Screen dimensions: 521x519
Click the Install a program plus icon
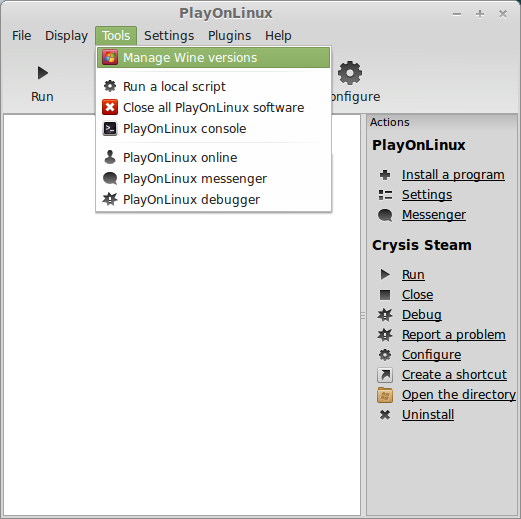pos(385,175)
